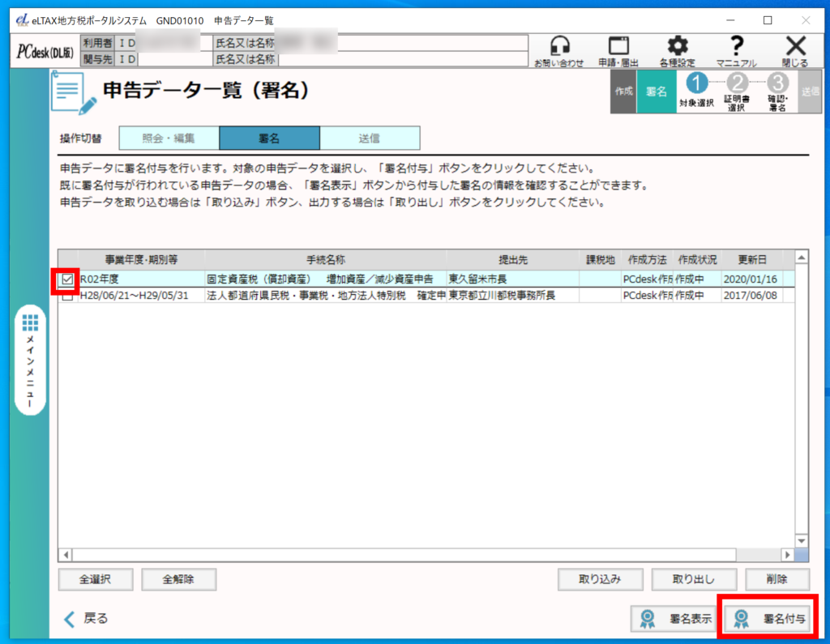This screenshot has height=644, width=830.
Task: Open the マニュアル question mark icon
Action: point(736,47)
